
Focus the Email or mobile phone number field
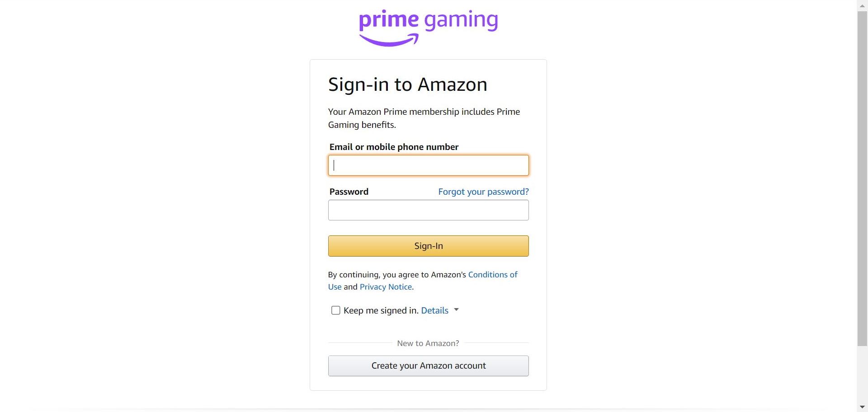[428, 165]
